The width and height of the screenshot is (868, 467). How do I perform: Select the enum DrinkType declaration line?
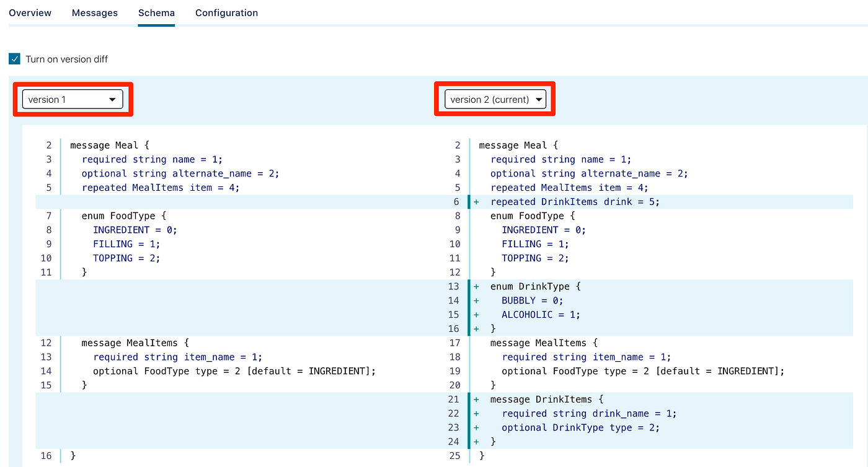pos(534,286)
